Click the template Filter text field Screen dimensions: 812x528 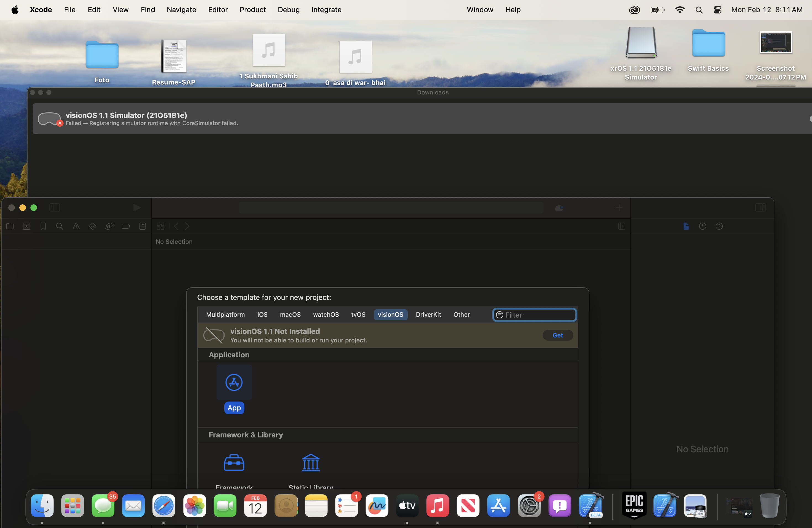(539, 315)
